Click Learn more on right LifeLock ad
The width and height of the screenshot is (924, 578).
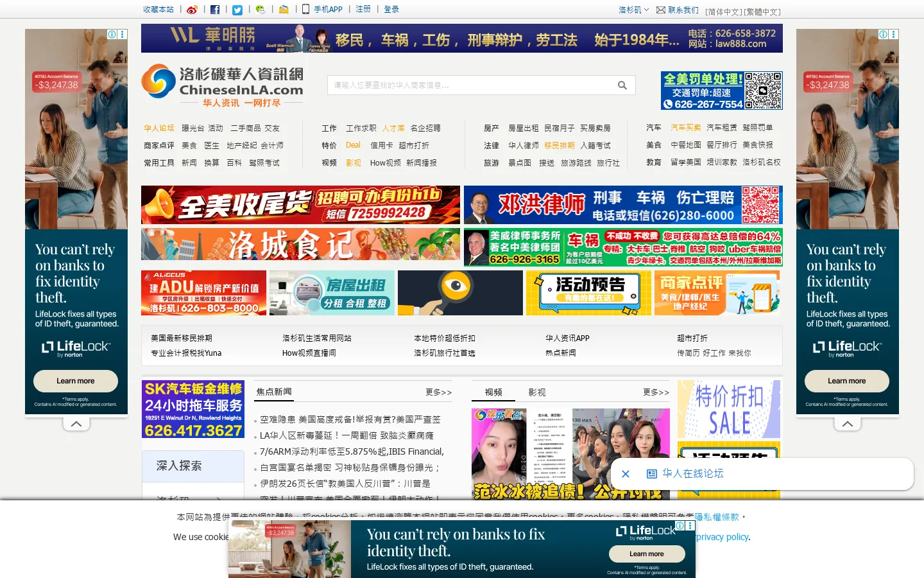pos(847,381)
